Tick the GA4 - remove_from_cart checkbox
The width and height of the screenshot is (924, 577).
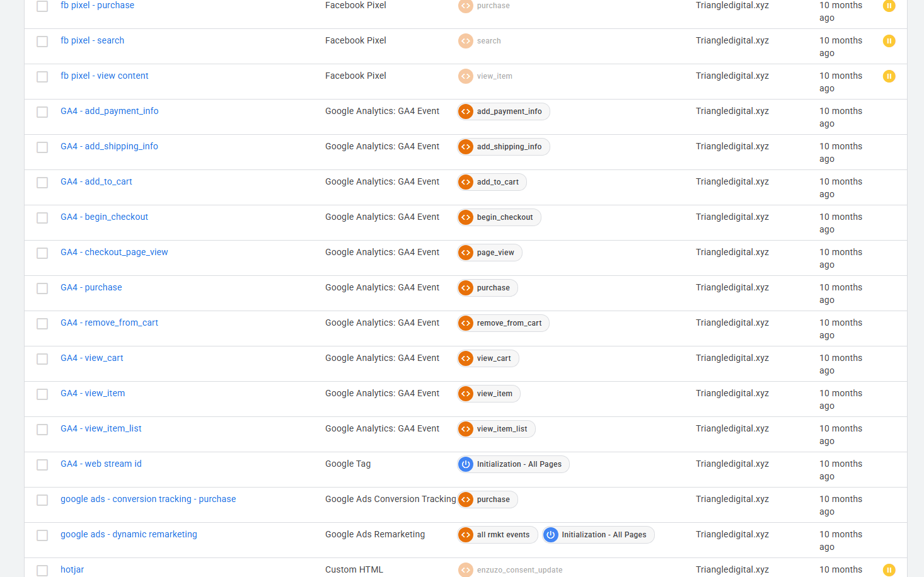click(x=42, y=324)
